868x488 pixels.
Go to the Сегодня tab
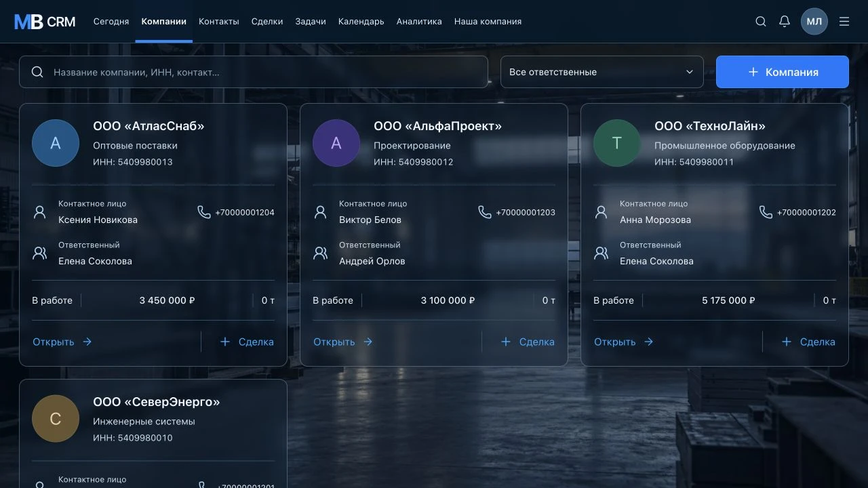(111, 22)
